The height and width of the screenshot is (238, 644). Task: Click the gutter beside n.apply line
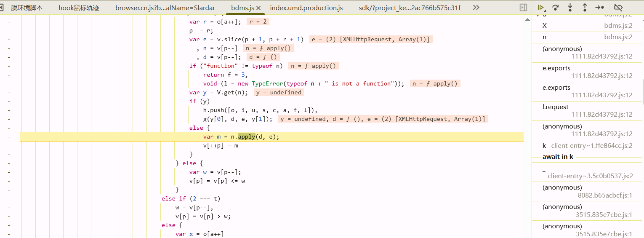(9, 136)
